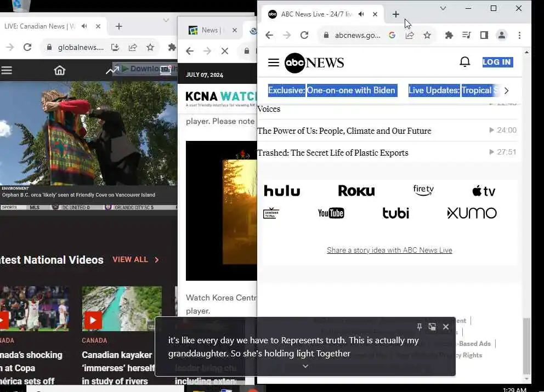Open extensions puzzle icon in ABC window
Image resolution: width=544 pixels, height=392 pixels.
coord(449,35)
